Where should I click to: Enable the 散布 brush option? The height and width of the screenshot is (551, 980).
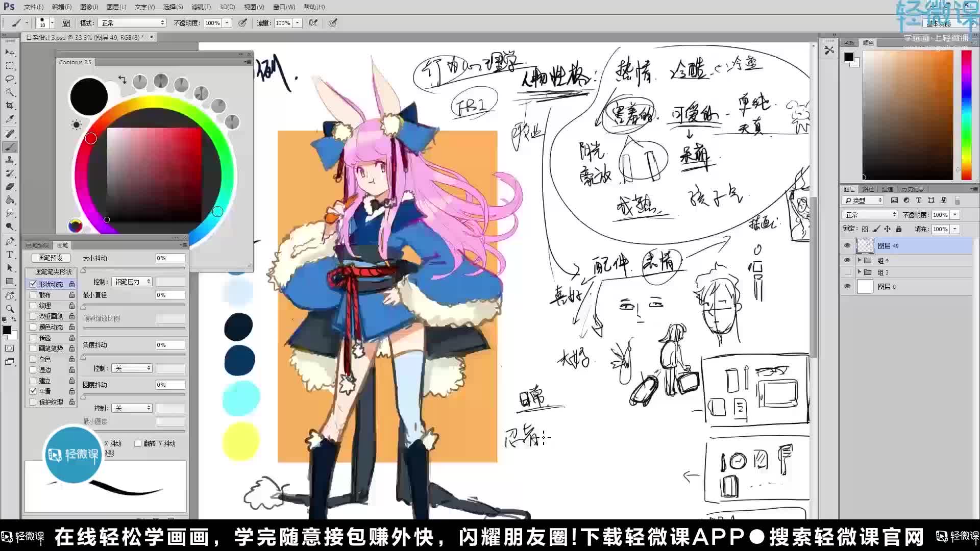[33, 295]
